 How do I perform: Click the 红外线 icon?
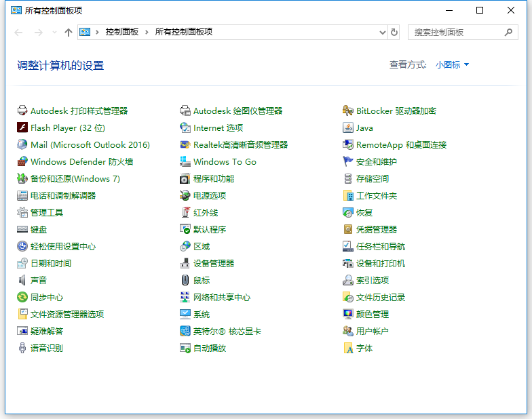(185, 212)
